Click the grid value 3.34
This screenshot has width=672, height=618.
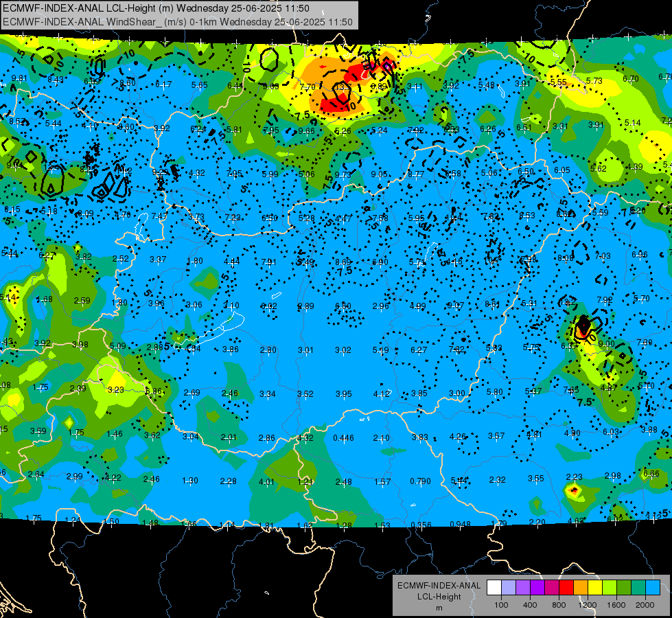268,393
